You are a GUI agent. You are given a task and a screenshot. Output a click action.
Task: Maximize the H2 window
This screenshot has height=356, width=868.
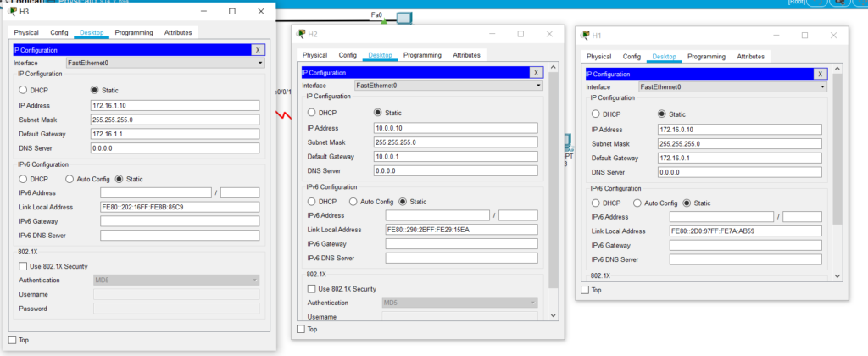[x=520, y=34]
